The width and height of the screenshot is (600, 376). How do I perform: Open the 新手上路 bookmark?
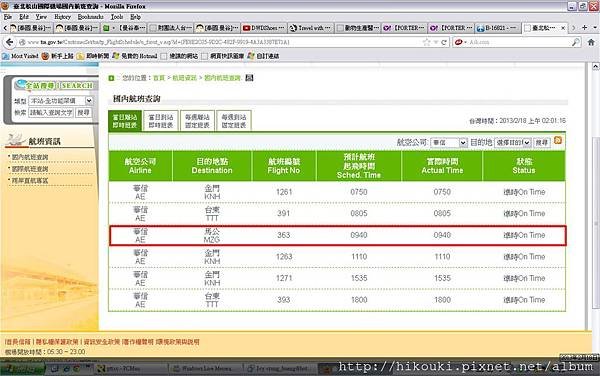pos(57,56)
